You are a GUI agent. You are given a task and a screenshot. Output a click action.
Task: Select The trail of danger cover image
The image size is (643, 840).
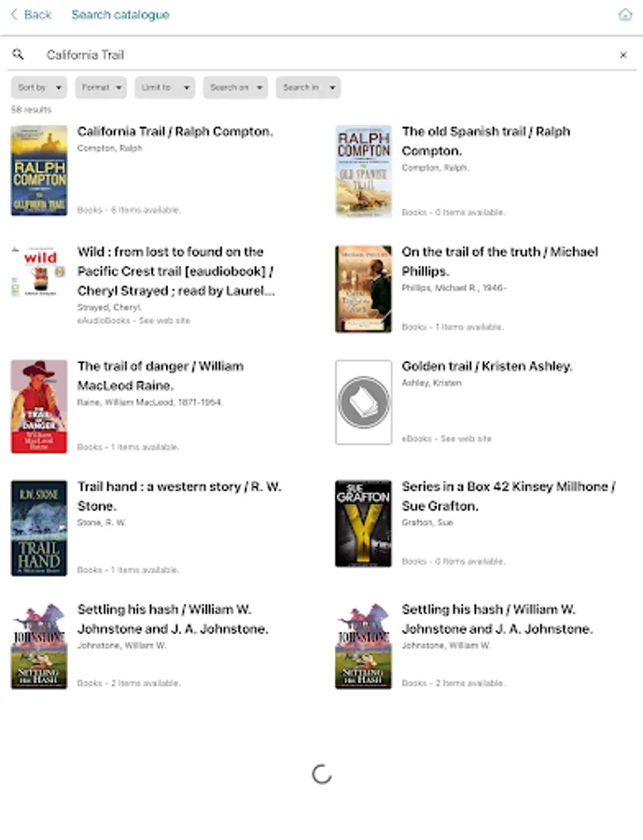tap(39, 407)
